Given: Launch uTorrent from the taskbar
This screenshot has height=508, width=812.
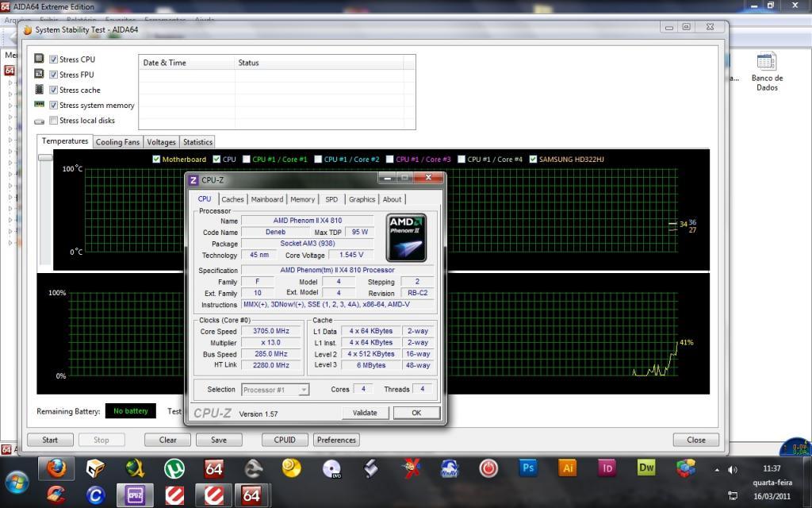Looking at the screenshot, I should point(174,468).
